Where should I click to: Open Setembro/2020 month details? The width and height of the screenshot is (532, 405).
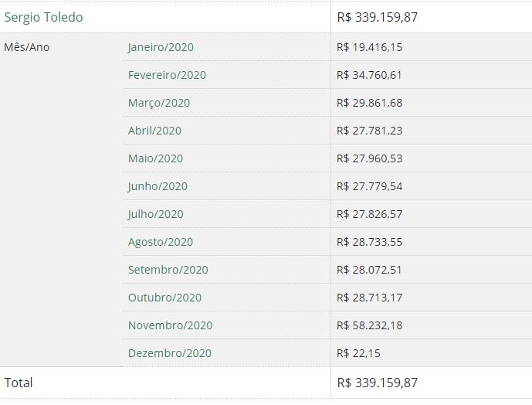pyautogui.click(x=168, y=270)
